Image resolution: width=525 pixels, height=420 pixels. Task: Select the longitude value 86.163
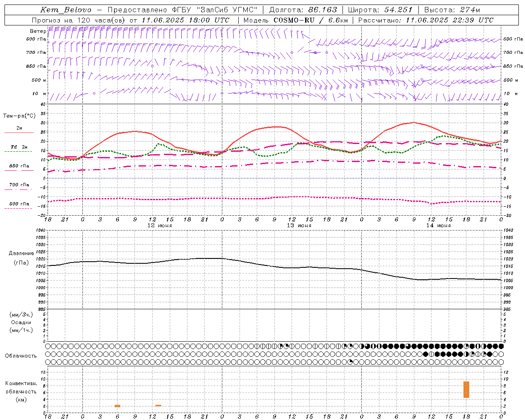coord(323,10)
